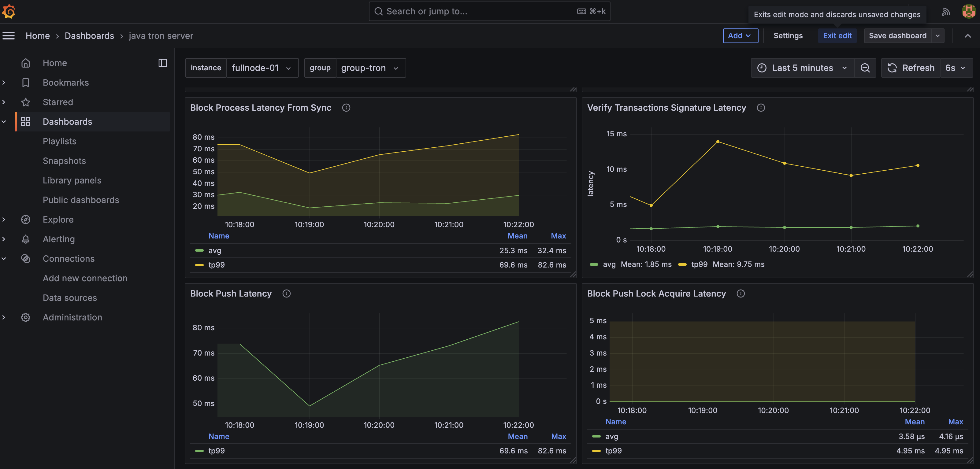
Task: Toggle avg series in Block Process Latency legend
Action: pyautogui.click(x=214, y=250)
